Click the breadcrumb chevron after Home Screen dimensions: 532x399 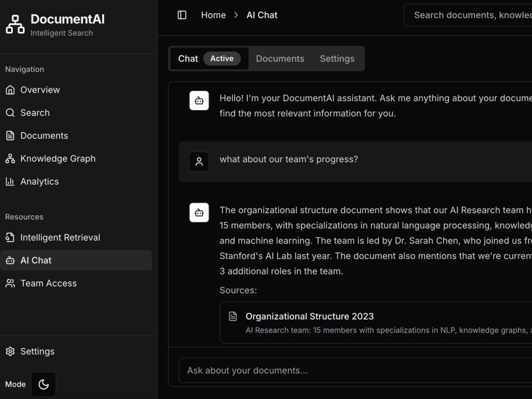(x=236, y=15)
